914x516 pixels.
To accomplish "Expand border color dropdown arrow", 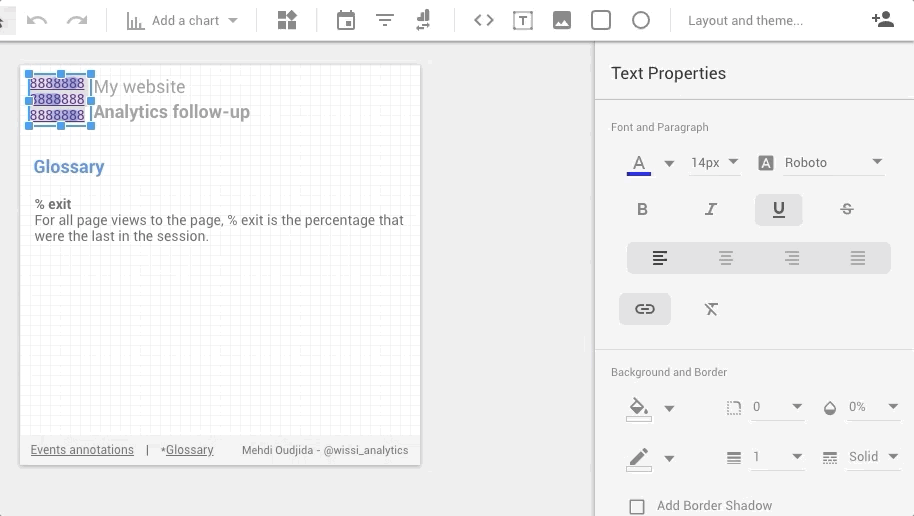I will tap(669, 459).
